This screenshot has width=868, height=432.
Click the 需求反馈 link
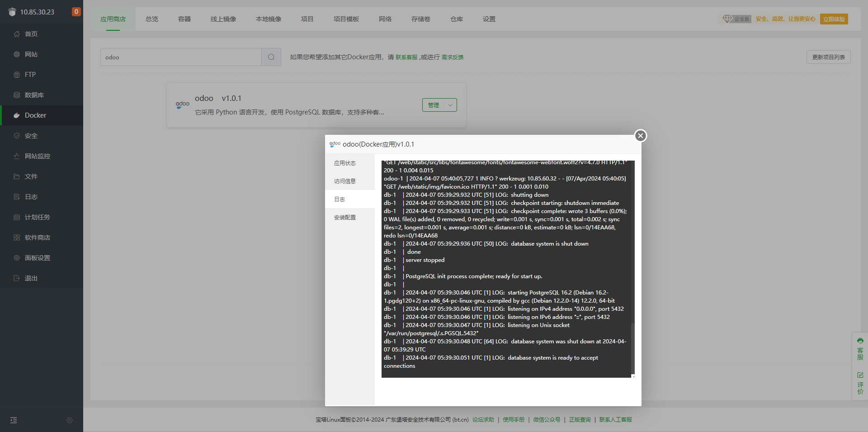[x=453, y=57]
